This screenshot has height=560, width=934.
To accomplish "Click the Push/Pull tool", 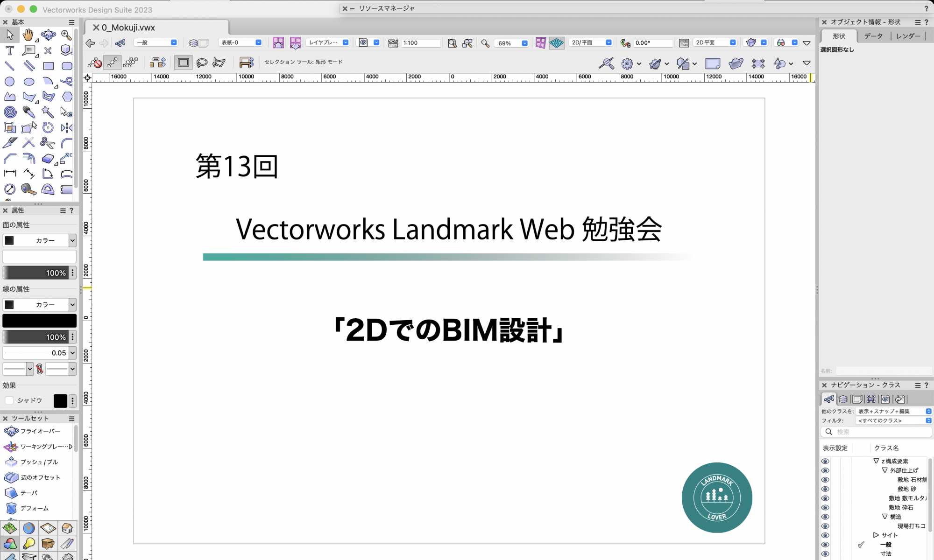I will click(x=33, y=462).
